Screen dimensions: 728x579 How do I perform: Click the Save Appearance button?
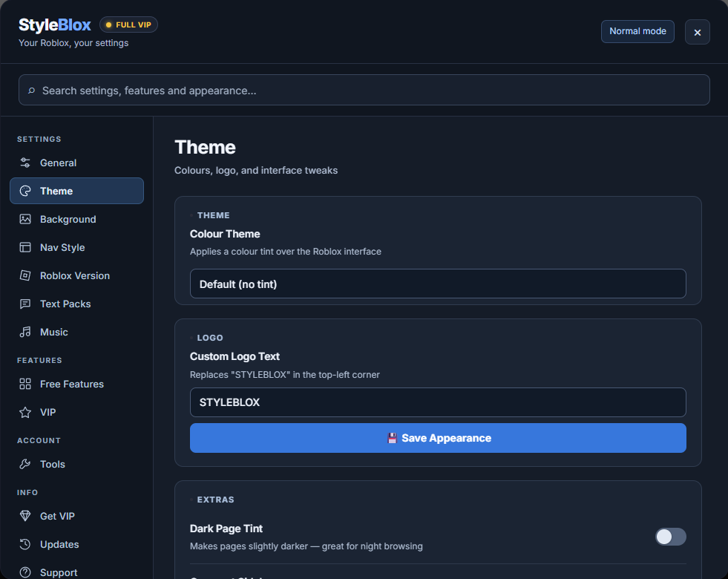[x=438, y=438]
